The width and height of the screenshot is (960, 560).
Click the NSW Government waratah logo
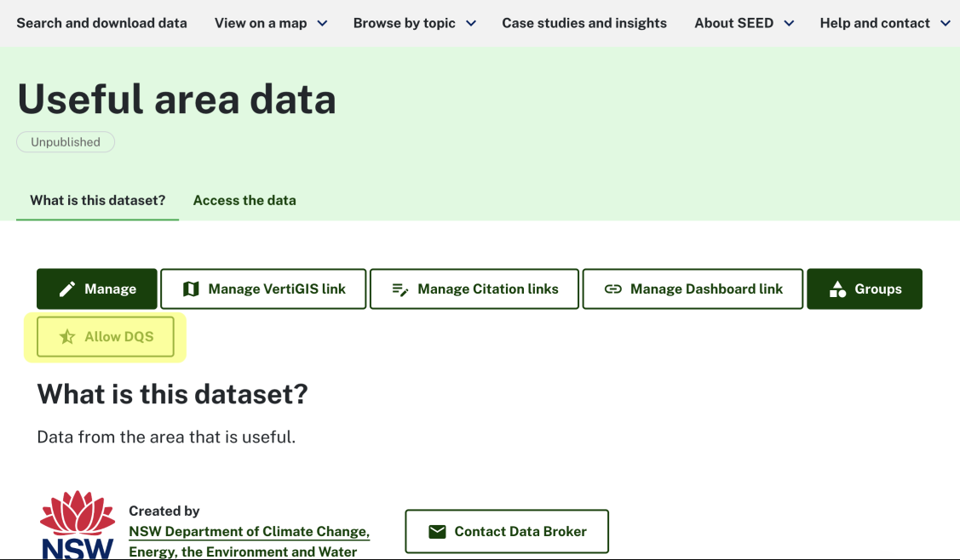tap(78, 524)
